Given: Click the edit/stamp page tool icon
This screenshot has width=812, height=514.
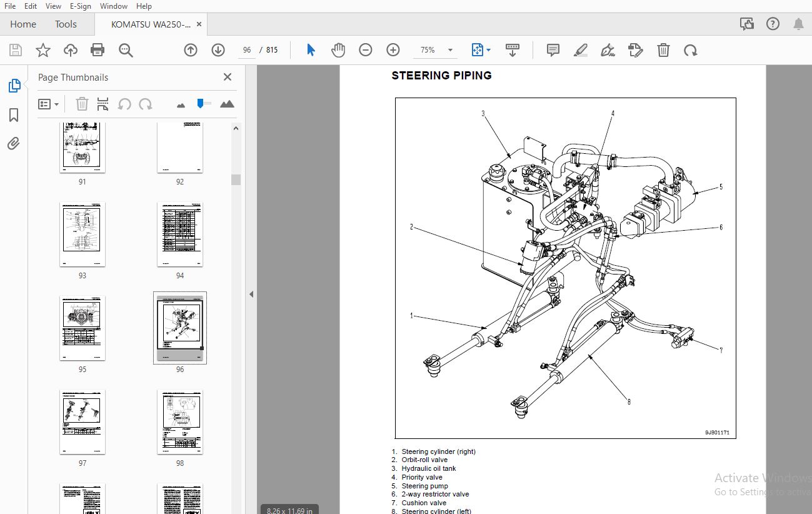Looking at the screenshot, I should 636,50.
